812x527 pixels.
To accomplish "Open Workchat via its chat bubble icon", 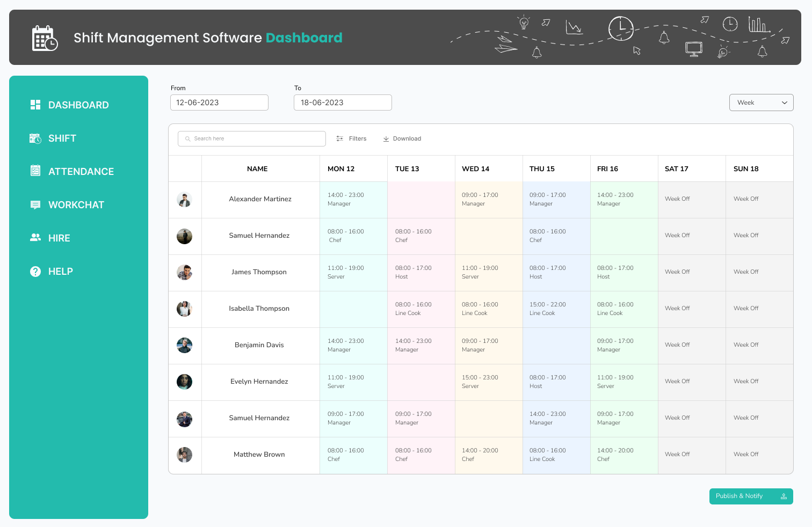I will click(35, 204).
